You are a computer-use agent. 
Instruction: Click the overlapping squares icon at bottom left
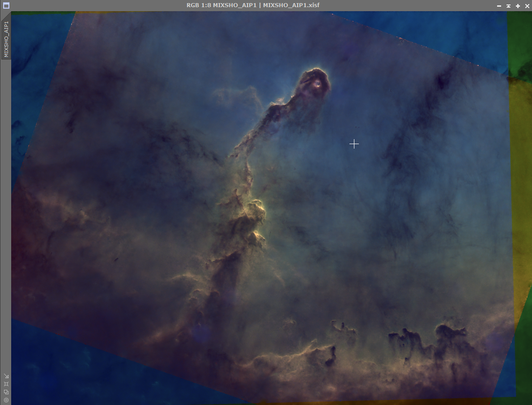coord(6,392)
